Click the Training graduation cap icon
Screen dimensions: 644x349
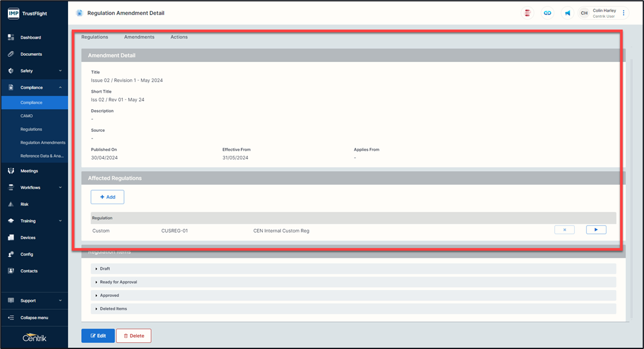11,221
